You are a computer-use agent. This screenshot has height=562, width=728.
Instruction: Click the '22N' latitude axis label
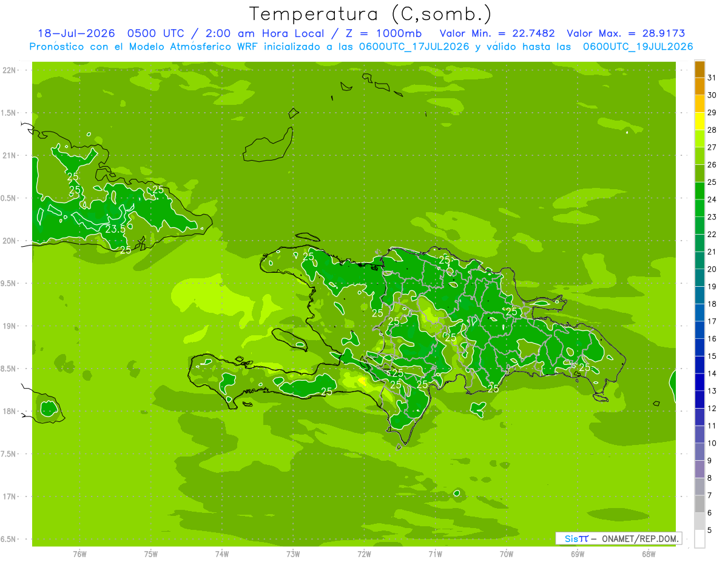click(10, 70)
